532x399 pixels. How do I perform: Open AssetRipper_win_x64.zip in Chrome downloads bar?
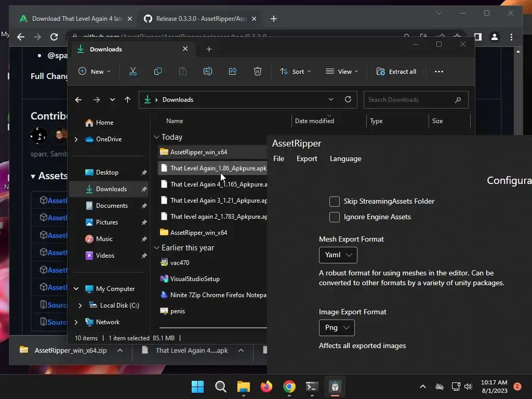click(71, 351)
